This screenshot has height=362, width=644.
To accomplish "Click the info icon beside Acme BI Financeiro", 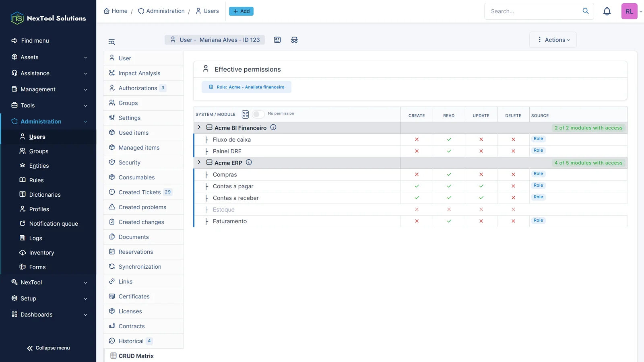I will [273, 128].
